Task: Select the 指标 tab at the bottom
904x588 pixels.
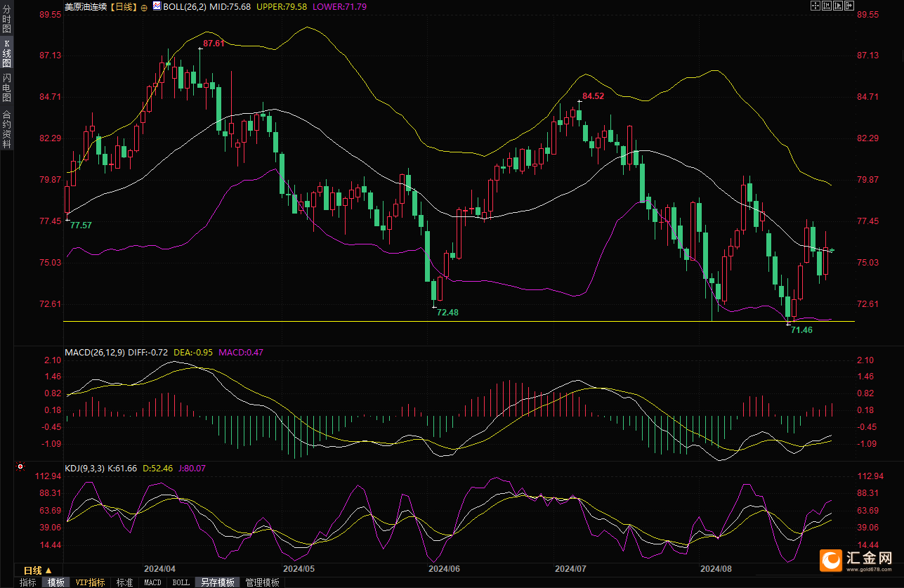Action: pyautogui.click(x=28, y=582)
